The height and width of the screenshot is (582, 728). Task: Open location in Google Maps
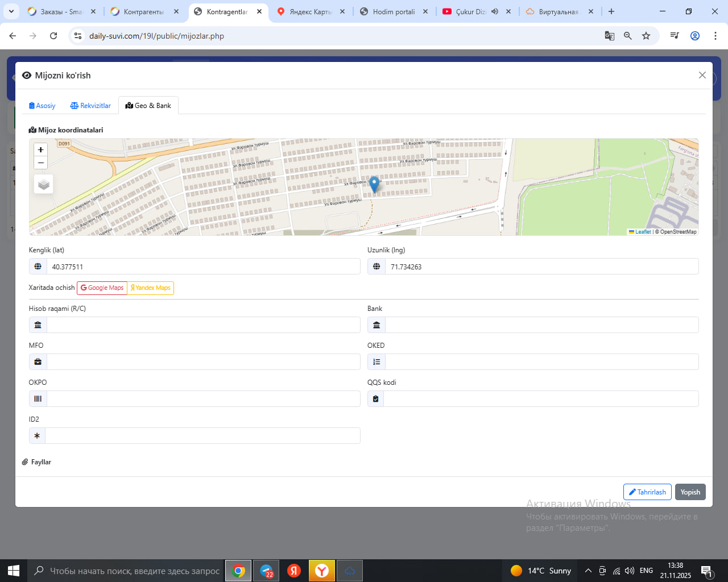(x=102, y=288)
